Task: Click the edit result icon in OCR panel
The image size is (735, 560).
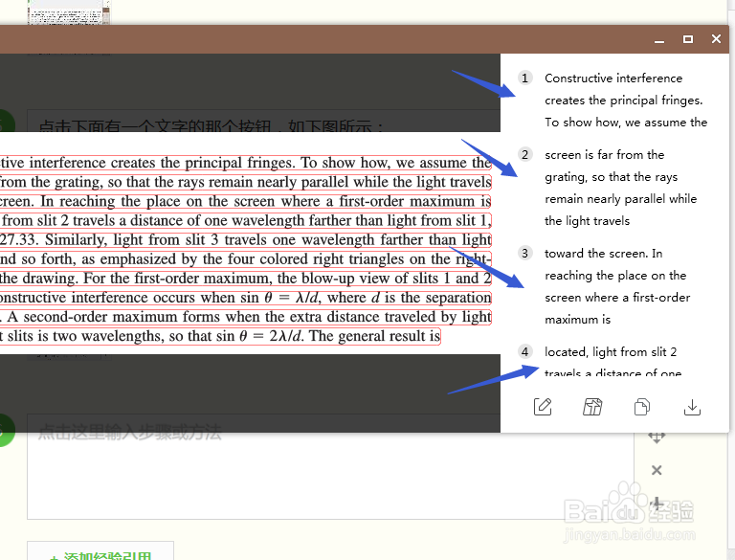Action: click(x=543, y=407)
